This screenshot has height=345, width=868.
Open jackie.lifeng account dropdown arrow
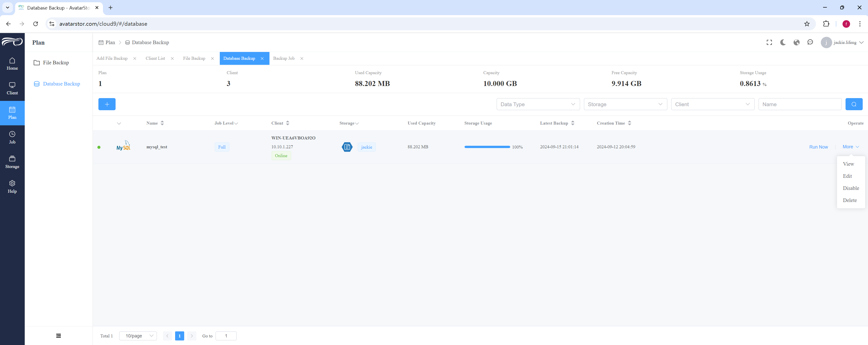pyautogui.click(x=861, y=42)
